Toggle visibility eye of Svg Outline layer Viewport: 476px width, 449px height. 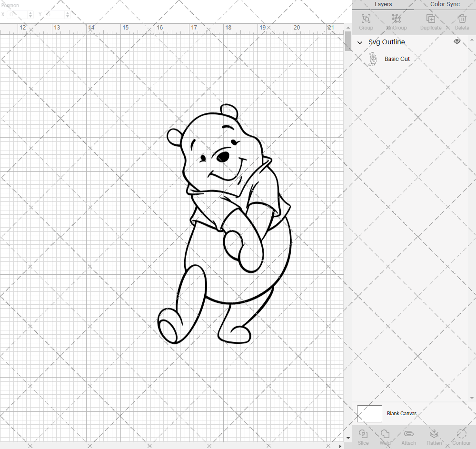tap(457, 41)
